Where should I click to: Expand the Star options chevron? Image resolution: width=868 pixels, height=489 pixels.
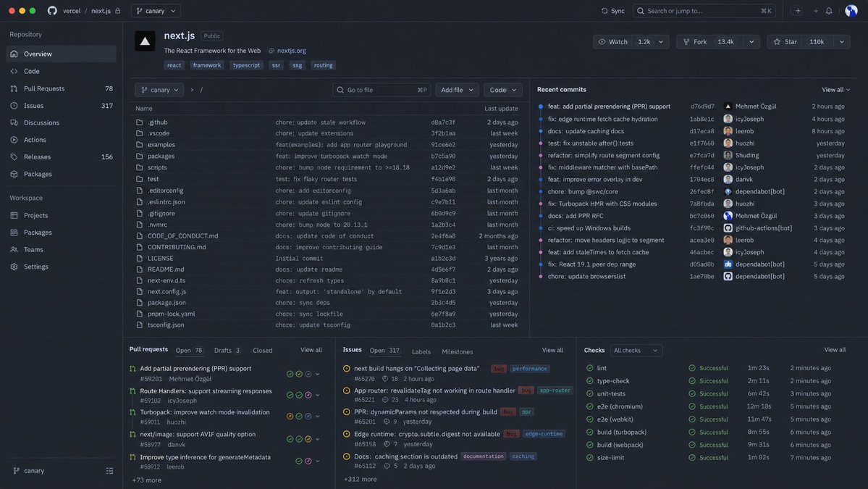tap(841, 41)
